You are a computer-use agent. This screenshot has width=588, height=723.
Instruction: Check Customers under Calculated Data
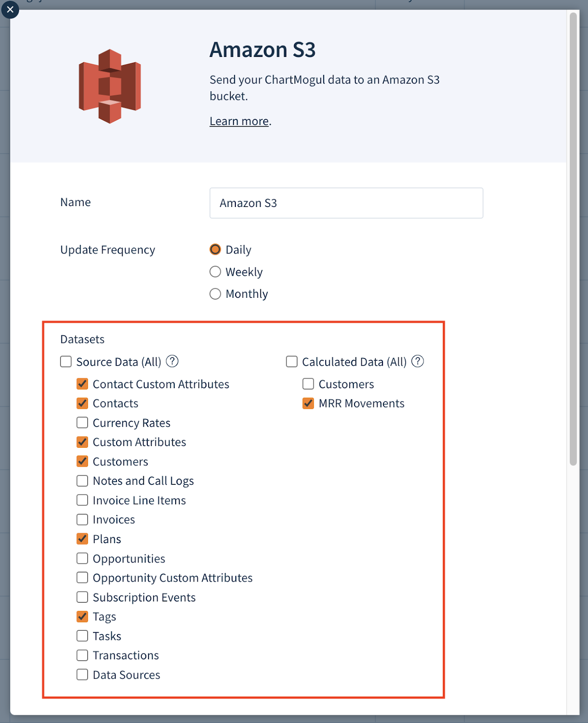pyautogui.click(x=308, y=384)
